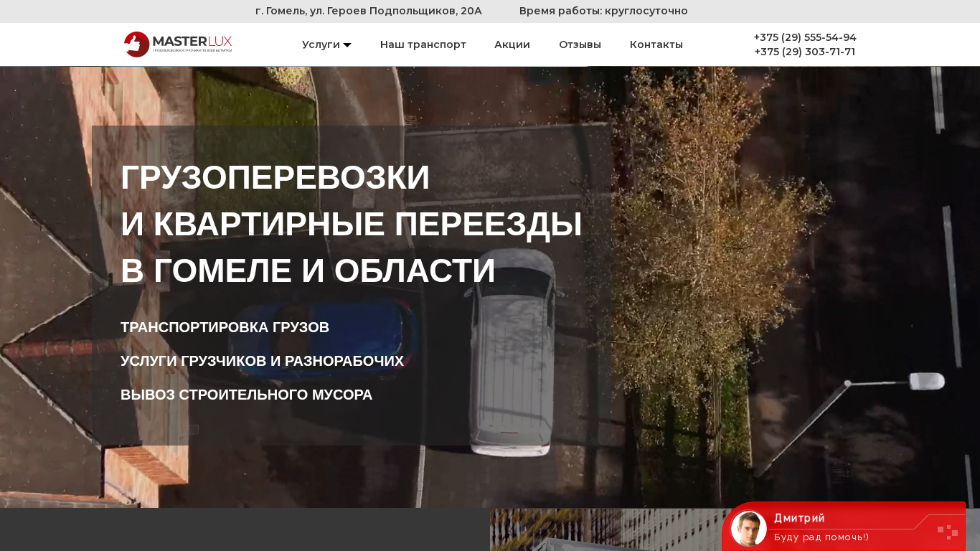This screenshot has width=980, height=551.
Task: Go to the Наш транспорт page
Action: pyautogui.click(x=423, y=44)
